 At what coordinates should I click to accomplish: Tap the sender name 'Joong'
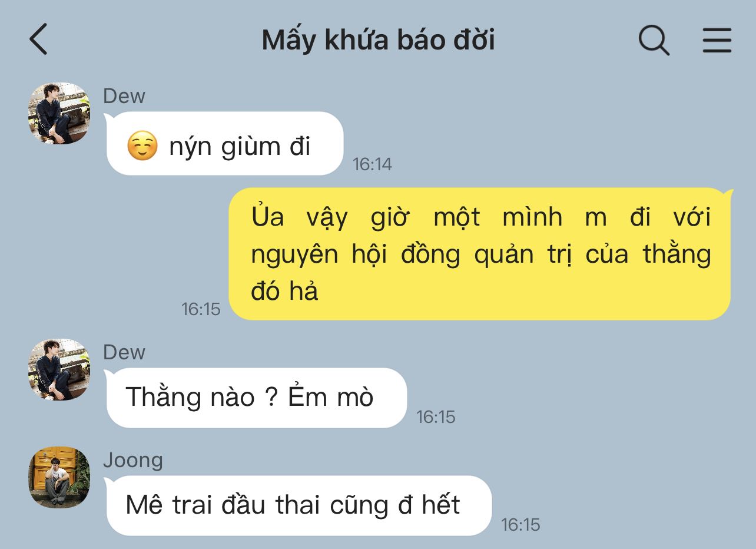click(133, 460)
